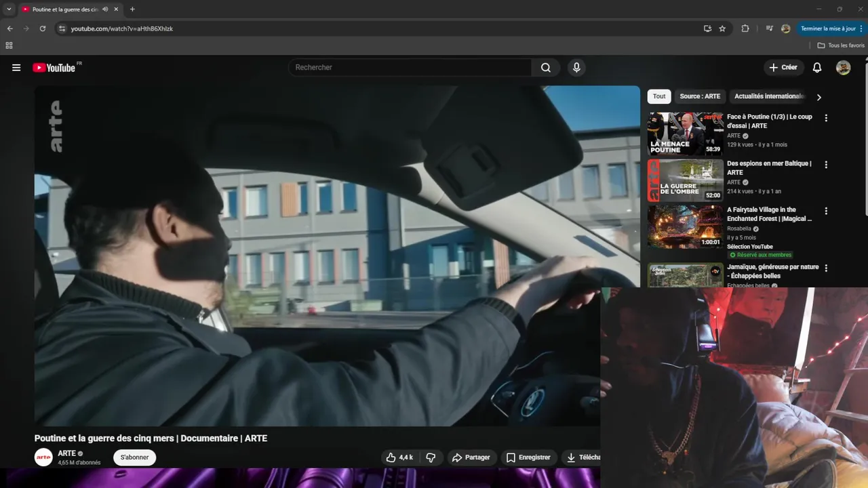Open options for A Fairytale Village video
868x488 pixels.
tap(826, 211)
